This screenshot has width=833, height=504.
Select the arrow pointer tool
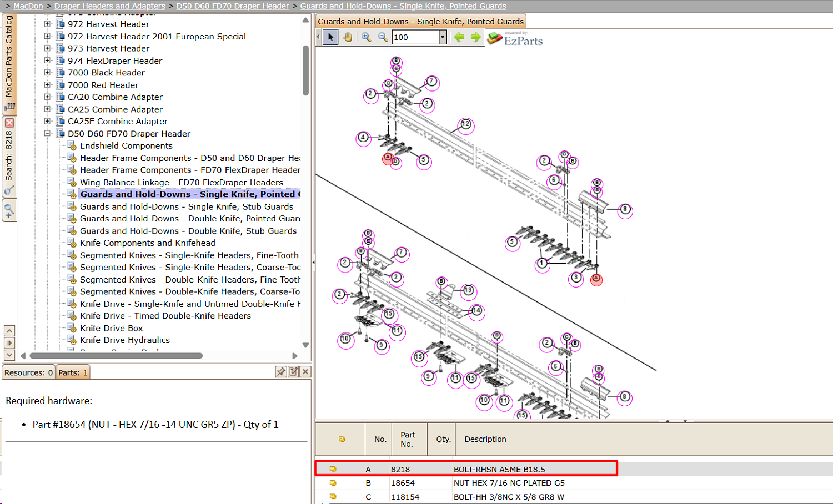pos(330,37)
